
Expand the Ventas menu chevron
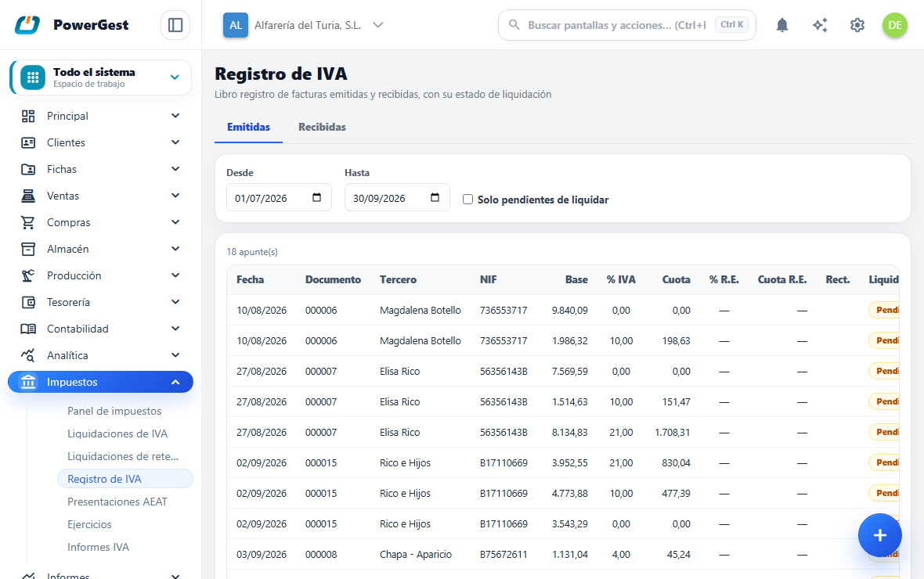tap(175, 196)
